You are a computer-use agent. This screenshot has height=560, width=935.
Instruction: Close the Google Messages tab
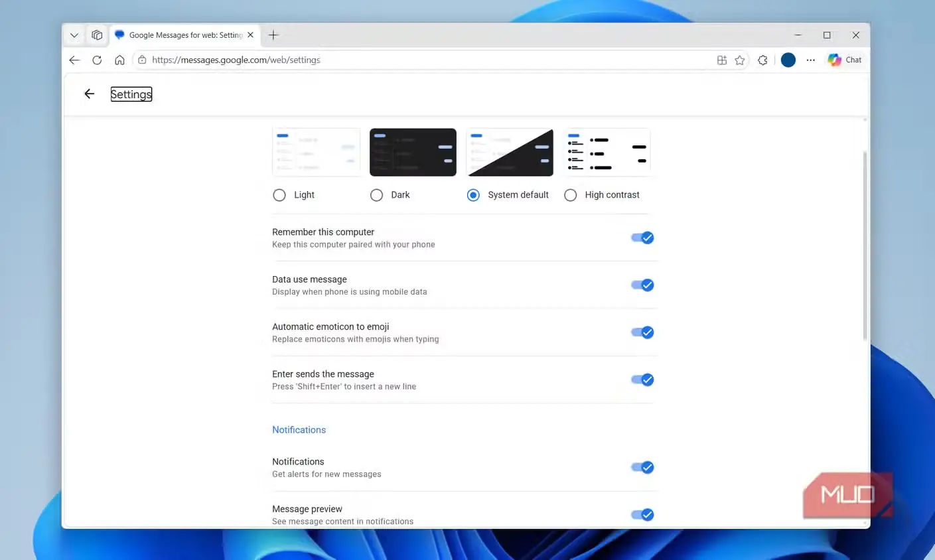click(250, 35)
